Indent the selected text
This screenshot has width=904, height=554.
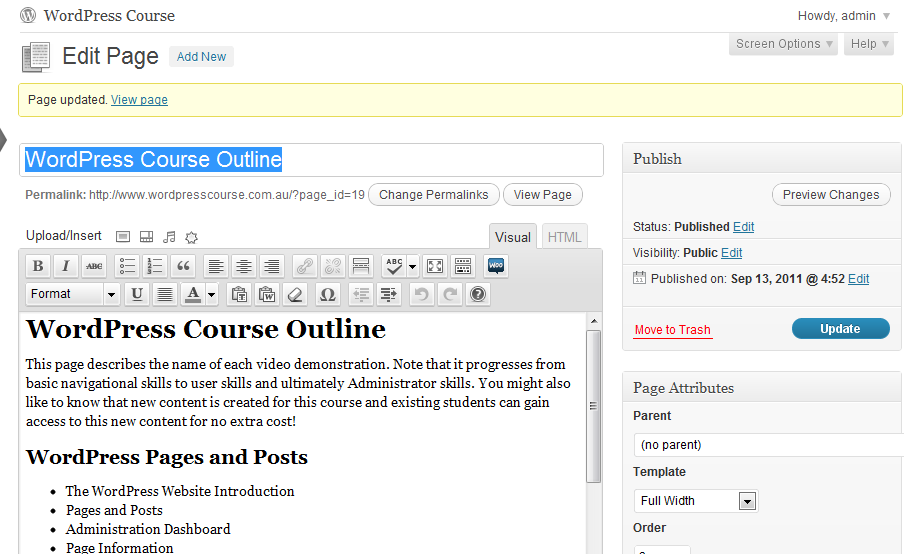pyautogui.click(x=389, y=294)
